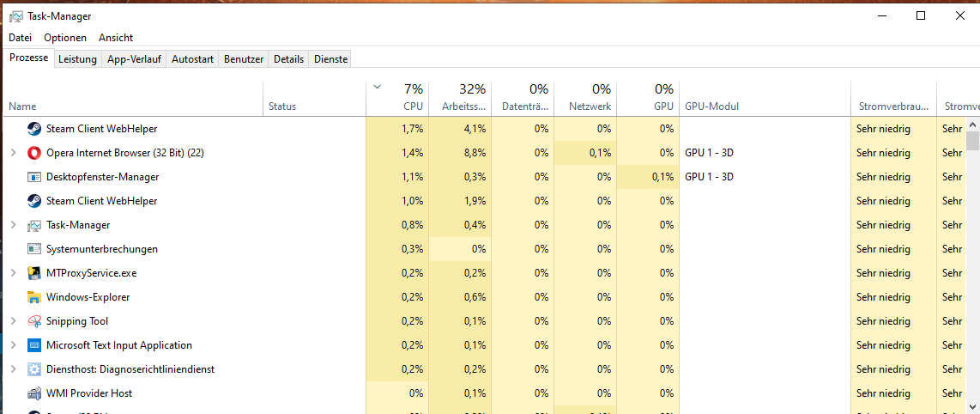Click the Opera Internet Browser icon
The height and width of the screenshot is (414, 980).
point(34,153)
